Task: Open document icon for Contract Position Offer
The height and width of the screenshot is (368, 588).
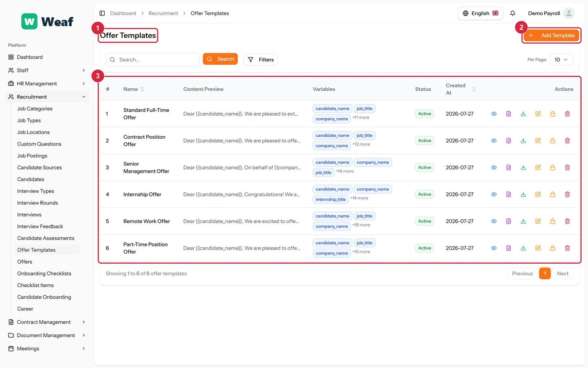Action: tap(509, 141)
